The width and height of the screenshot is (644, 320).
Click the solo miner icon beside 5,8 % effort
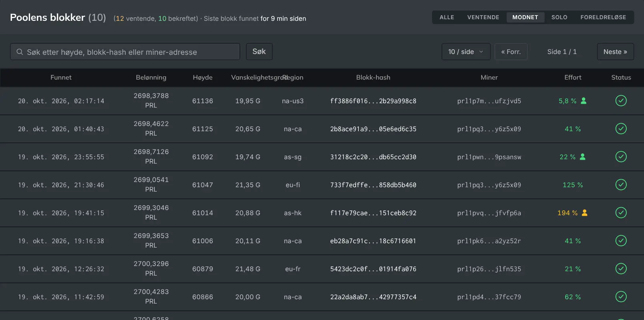584,101
